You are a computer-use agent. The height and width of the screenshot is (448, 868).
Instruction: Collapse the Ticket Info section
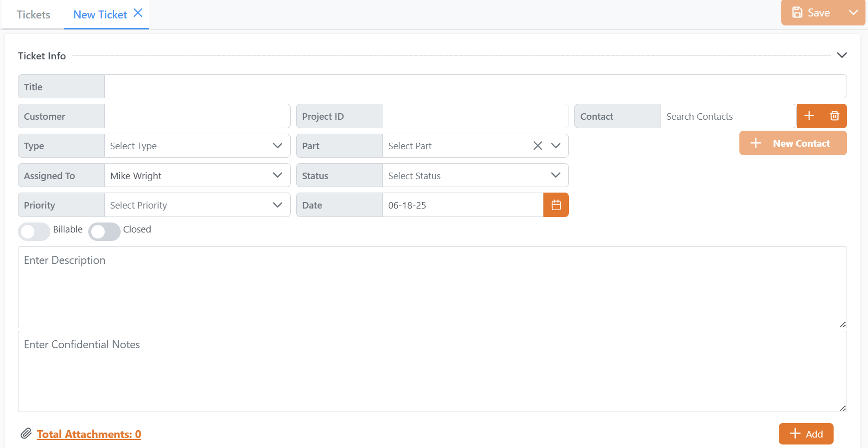coord(842,55)
